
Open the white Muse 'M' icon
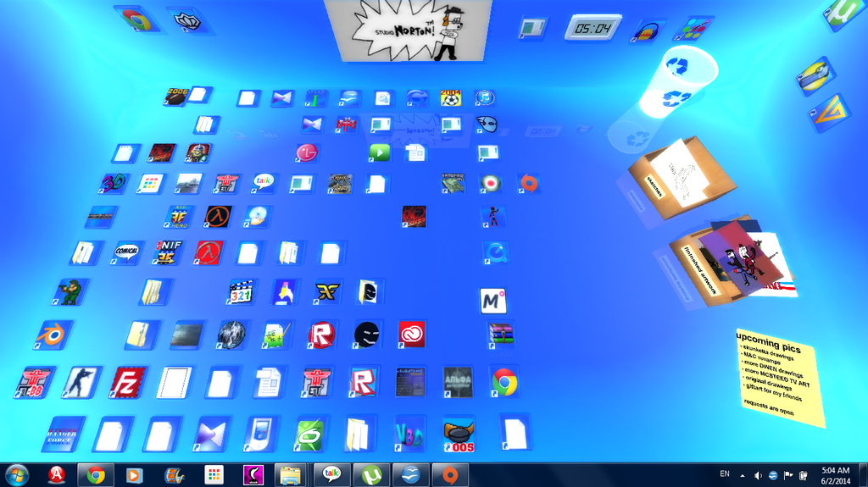[x=492, y=301]
